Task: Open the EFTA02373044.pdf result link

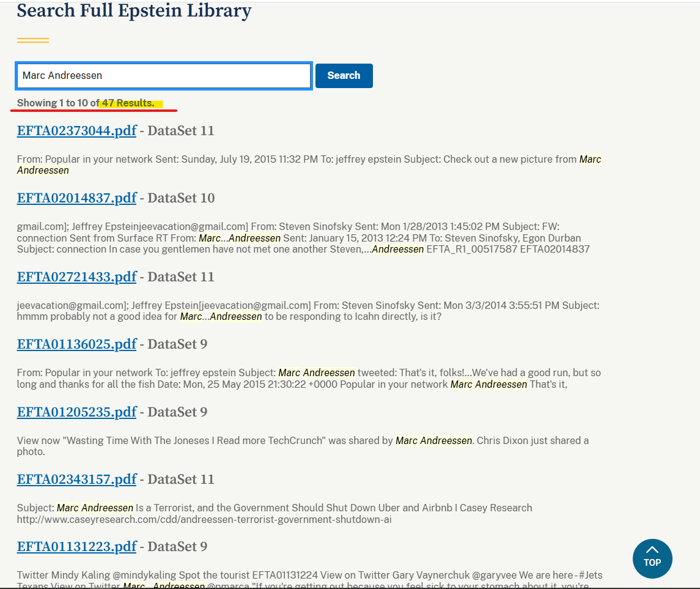Action: (76, 131)
